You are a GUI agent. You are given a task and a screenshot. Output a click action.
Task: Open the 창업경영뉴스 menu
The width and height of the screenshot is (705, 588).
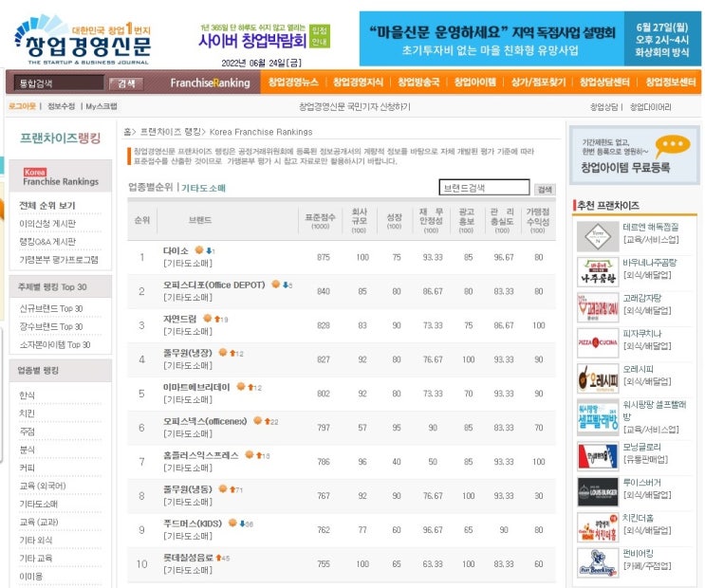tap(293, 83)
